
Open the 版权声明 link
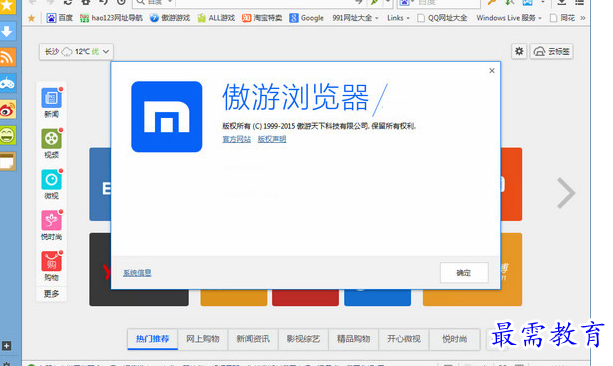pyautogui.click(x=272, y=139)
